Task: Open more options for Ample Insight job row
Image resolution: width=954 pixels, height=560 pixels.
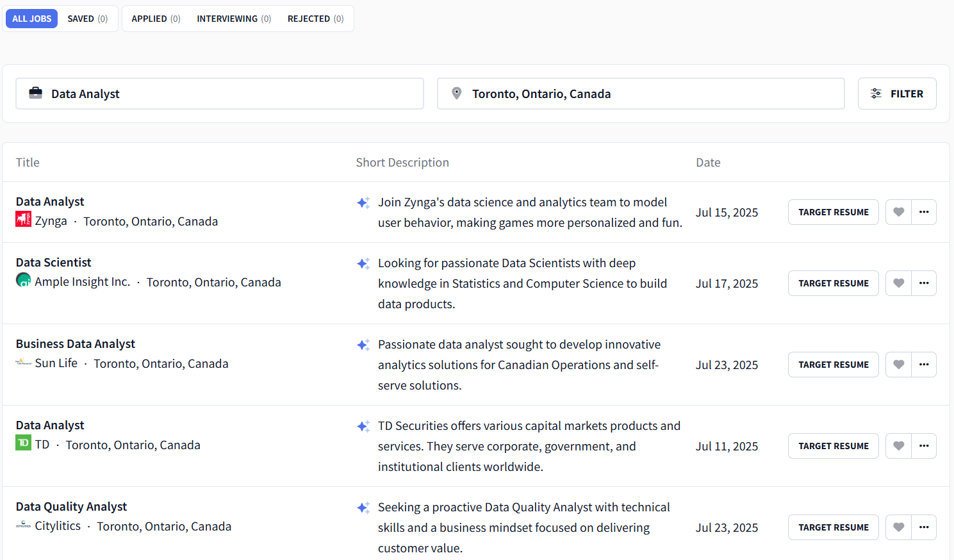Action: coord(924,283)
